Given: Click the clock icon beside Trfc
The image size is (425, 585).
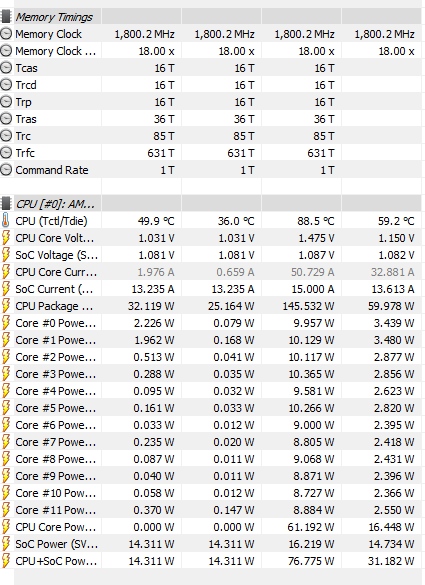Looking at the screenshot, I should (6, 153).
